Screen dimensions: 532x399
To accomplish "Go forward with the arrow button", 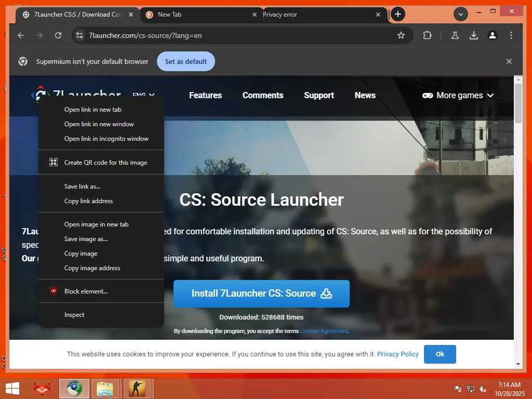I will [x=39, y=35].
